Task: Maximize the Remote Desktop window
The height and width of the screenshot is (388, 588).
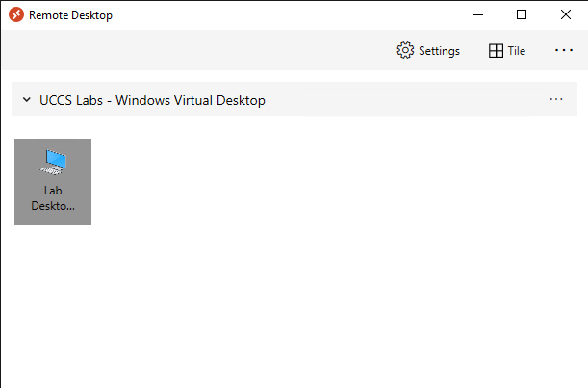Action: click(522, 14)
